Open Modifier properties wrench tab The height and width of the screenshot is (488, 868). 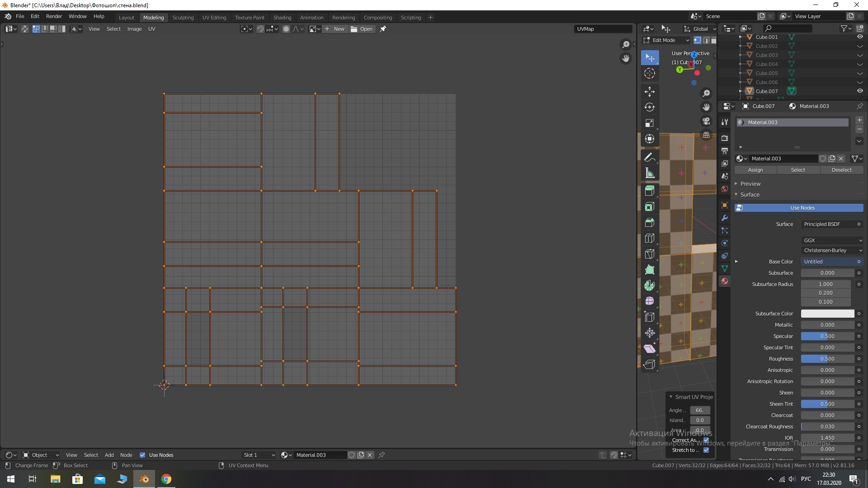[x=725, y=218]
